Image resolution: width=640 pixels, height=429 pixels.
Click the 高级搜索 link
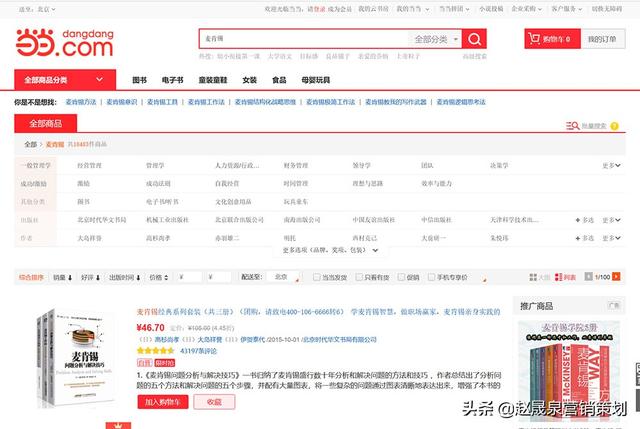[474, 56]
